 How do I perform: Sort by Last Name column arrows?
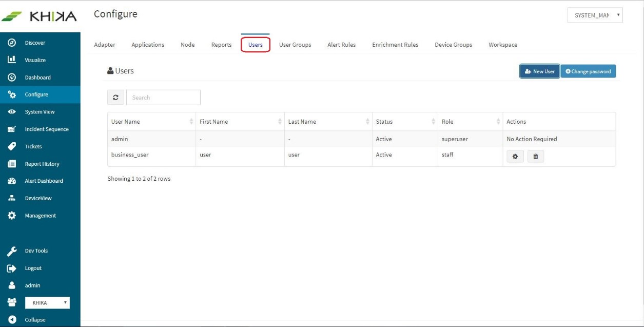tap(368, 122)
